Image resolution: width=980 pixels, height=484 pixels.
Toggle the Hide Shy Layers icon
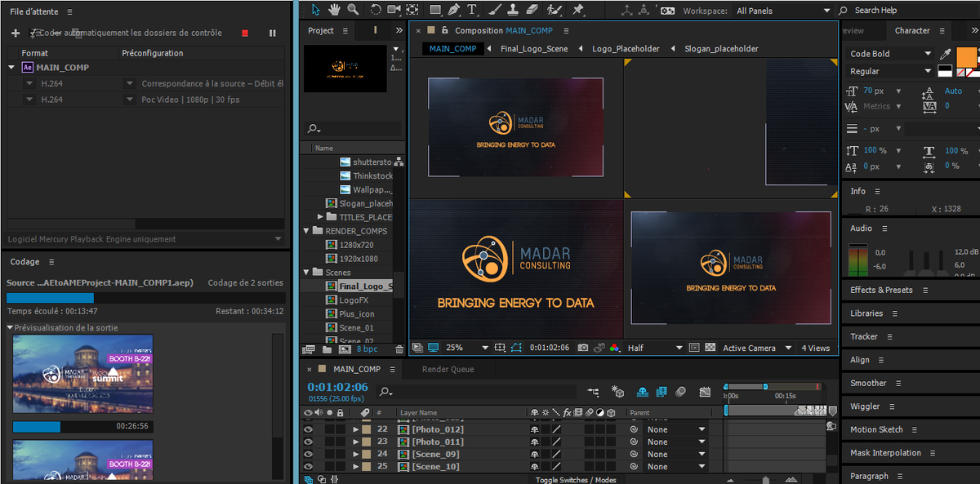[x=642, y=393]
